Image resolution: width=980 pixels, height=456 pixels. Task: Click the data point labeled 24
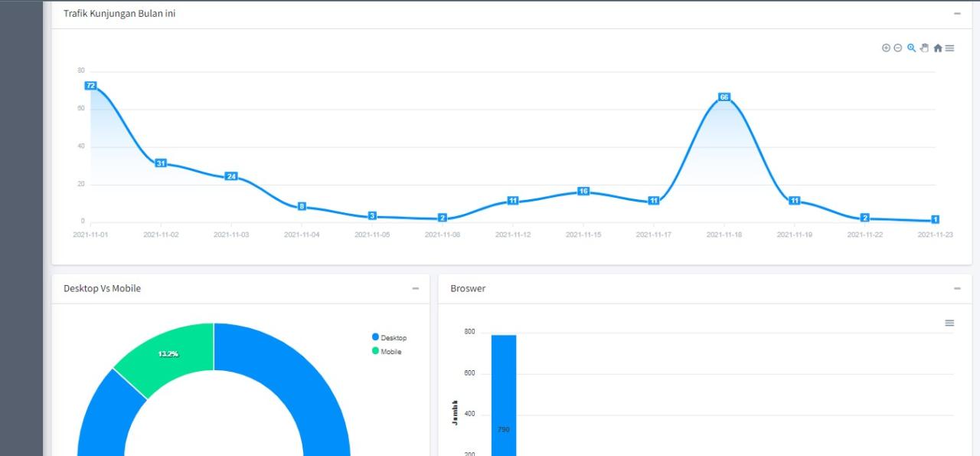231,176
